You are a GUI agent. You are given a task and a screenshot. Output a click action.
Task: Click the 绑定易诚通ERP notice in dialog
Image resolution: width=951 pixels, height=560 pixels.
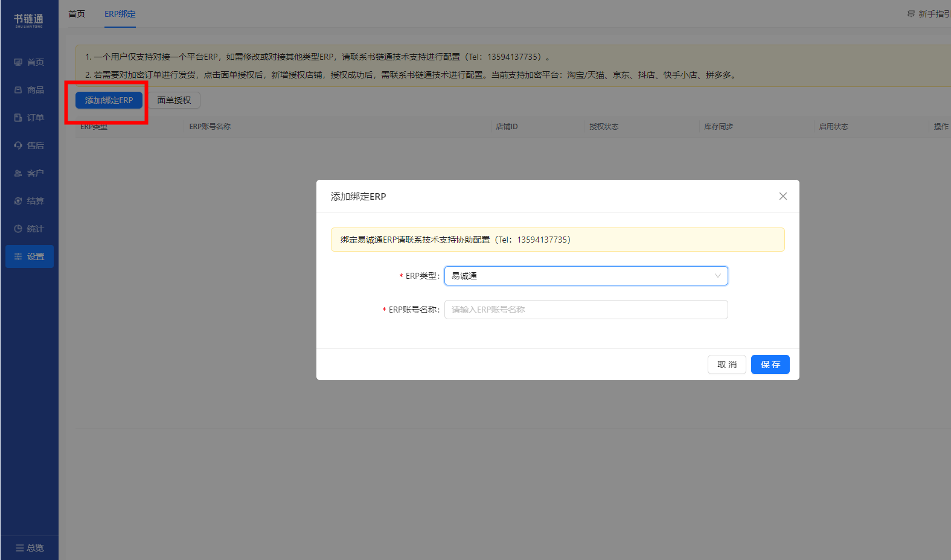[558, 240]
